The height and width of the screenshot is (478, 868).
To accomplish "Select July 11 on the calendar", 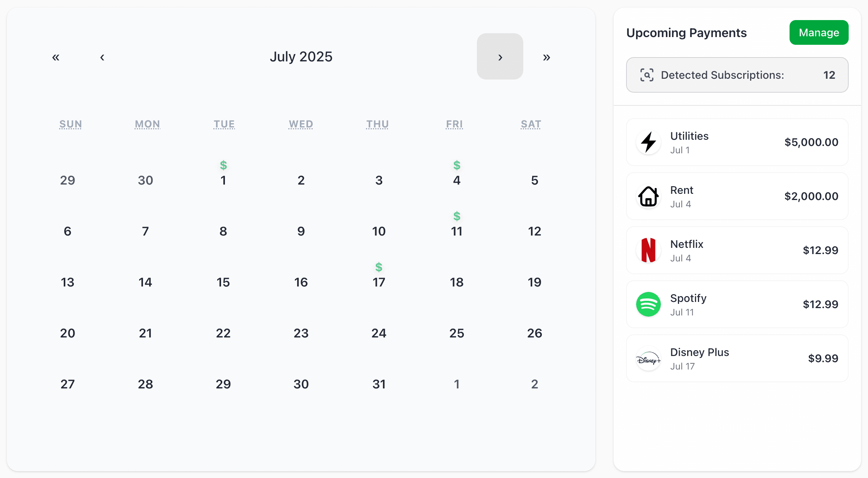I will [457, 231].
